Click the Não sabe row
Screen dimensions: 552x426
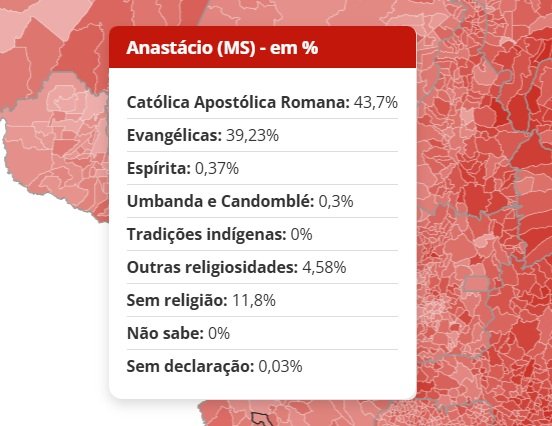point(262,333)
